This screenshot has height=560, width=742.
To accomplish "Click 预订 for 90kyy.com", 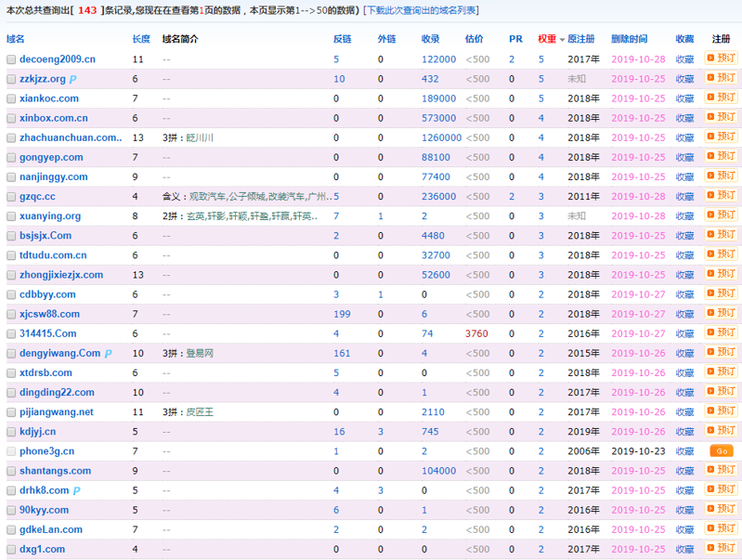I will (722, 508).
